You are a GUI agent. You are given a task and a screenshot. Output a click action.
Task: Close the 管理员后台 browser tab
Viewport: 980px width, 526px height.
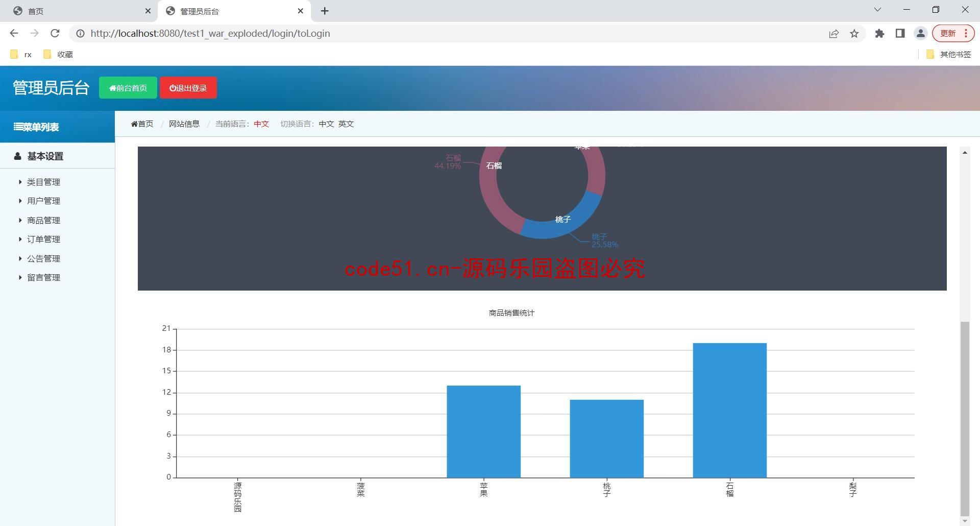[301, 11]
